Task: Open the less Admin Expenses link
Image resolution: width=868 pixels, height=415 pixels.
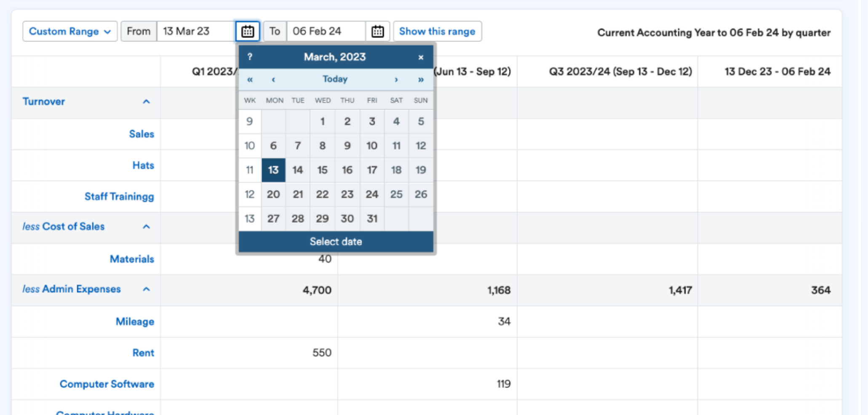Action: [x=72, y=289]
